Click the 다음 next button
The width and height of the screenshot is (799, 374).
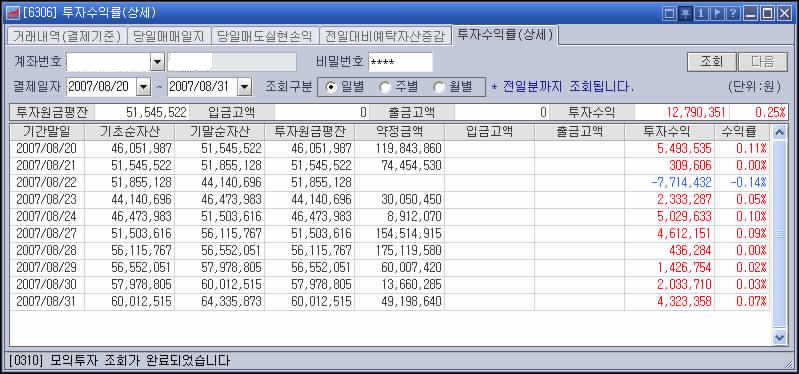[762, 62]
